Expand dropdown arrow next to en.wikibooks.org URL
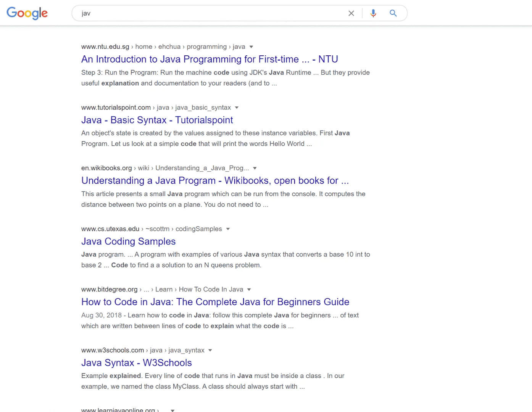 tap(255, 168)
